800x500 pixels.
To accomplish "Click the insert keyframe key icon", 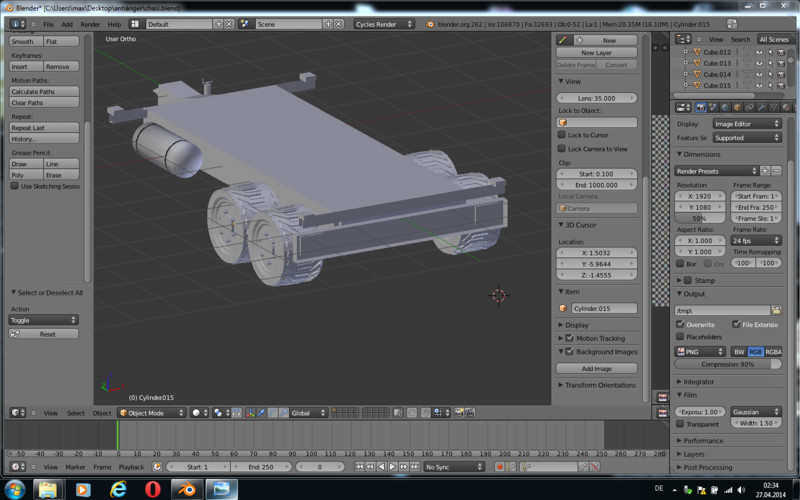I will [583, 467].
